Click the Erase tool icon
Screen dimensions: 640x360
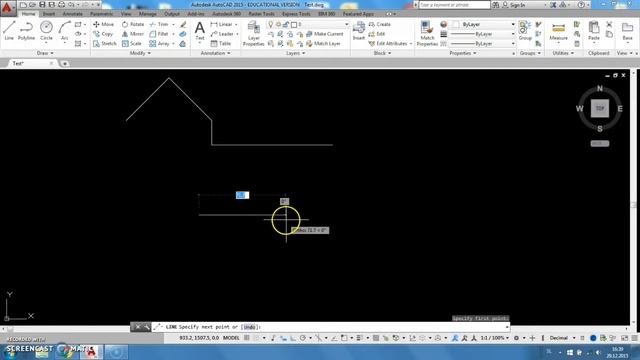point(183,24)
